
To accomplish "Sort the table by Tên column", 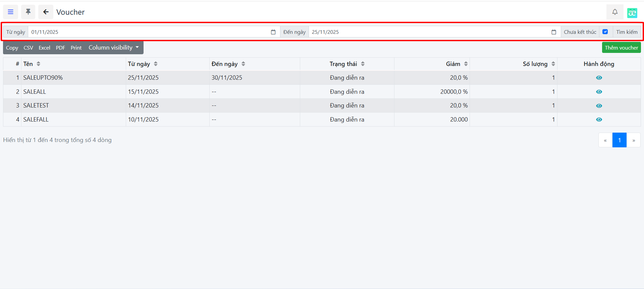I will (38, 64).
